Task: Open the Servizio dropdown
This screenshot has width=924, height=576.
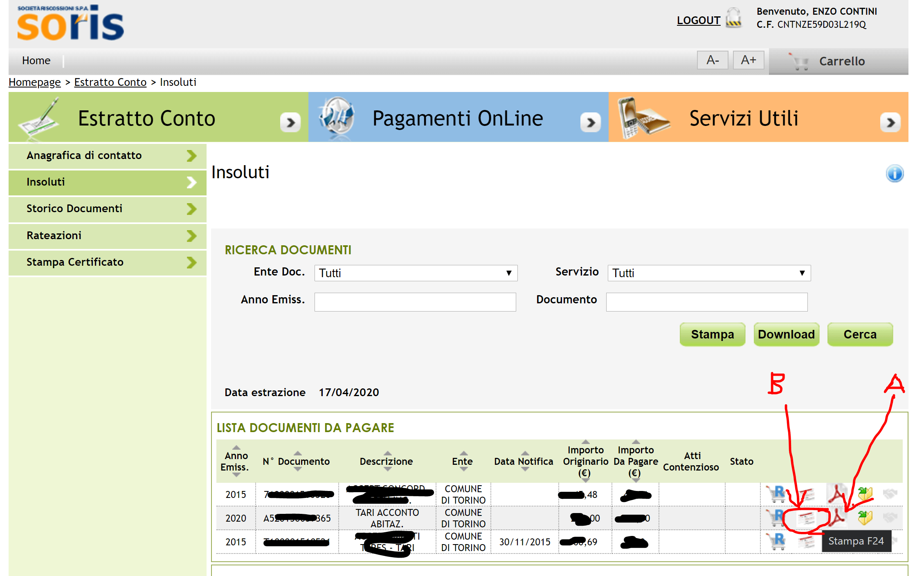Action: click(x=708, y=273)
